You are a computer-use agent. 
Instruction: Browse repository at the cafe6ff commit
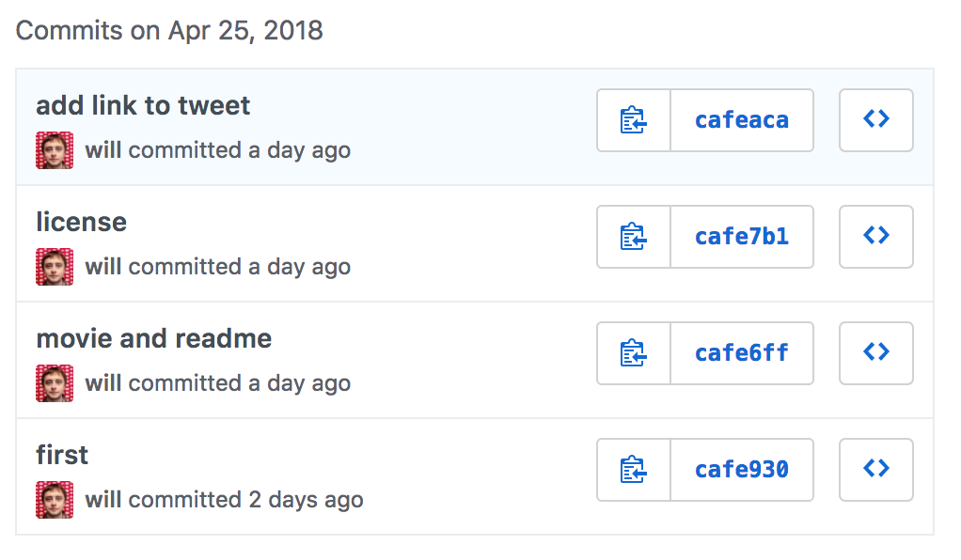[x=875, y=353]
